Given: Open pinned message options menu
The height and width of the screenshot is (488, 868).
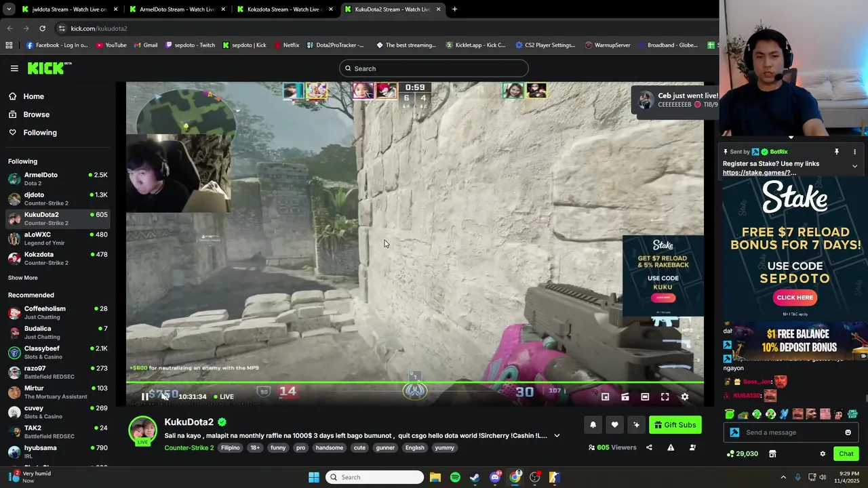Looking at the screenshot, I should (x=854, y=152).
